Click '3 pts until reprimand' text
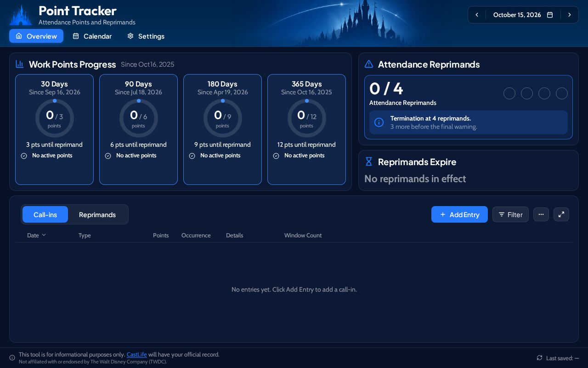Image resolution: width=588 pixels, height=368 pixels. click(54, 144)
